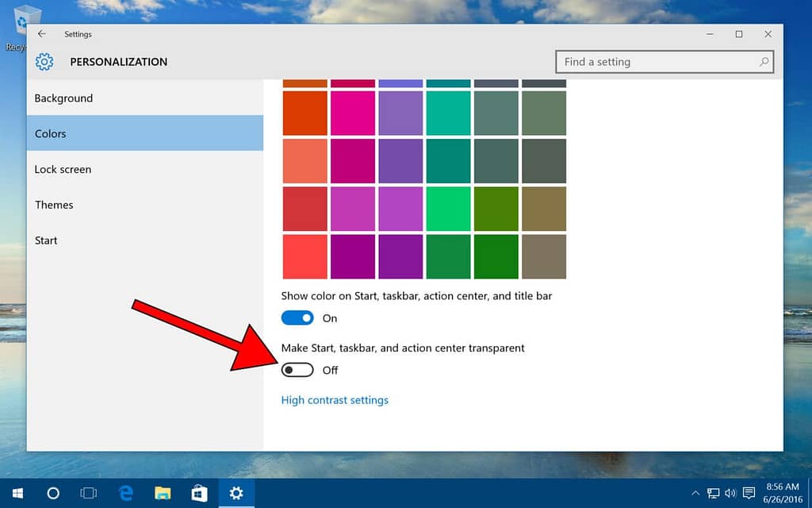Select the Settings gear icon on taskbar
Screen dimensions: 812x508
click(x=236, y=494)
